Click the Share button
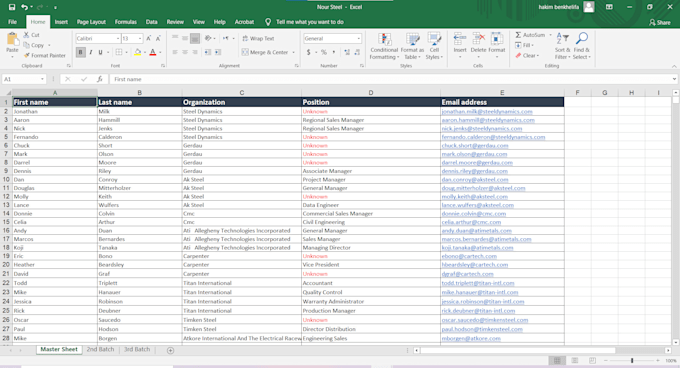The width and height of the screenshot is (680, 368). pyautogui.click(x=660, y=23)
